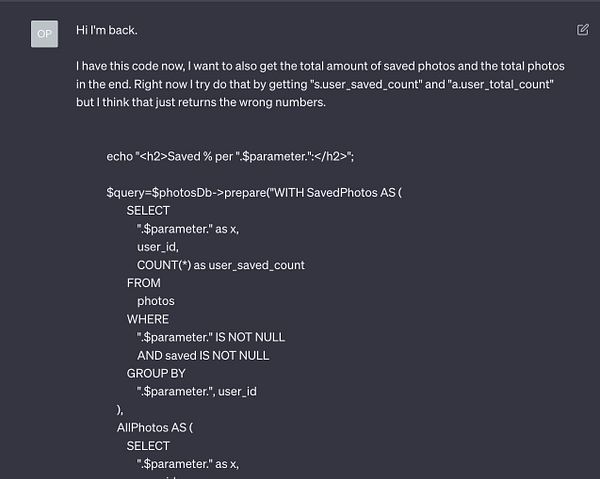Click the WHERE keyword line

(148, 319)
